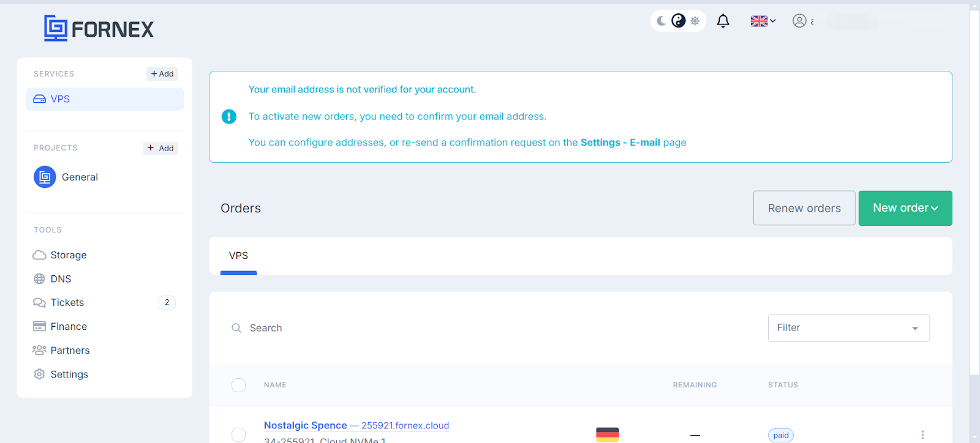The width and height of the screenshot is (980, 443).
Task: Click Renew orders button
Action: pos(804,208)
